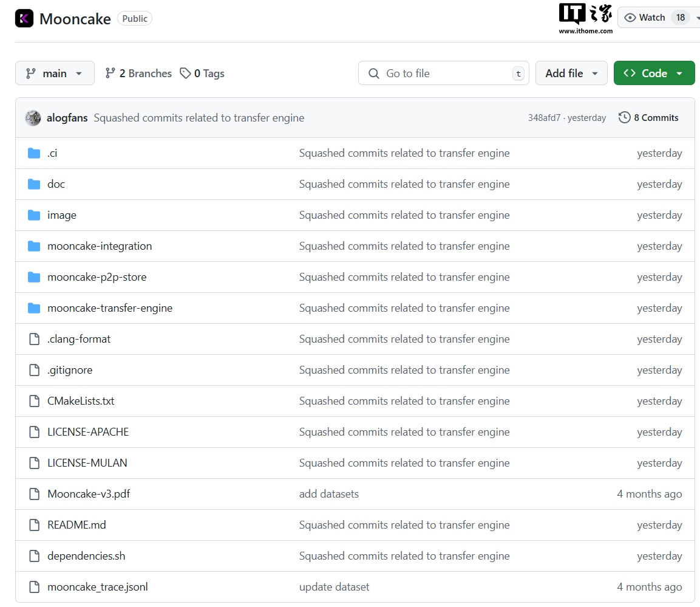Viewport: 700px width, 607px height.
Task: Open the LICENSE-APACHE file
Action: pos(88,432)
